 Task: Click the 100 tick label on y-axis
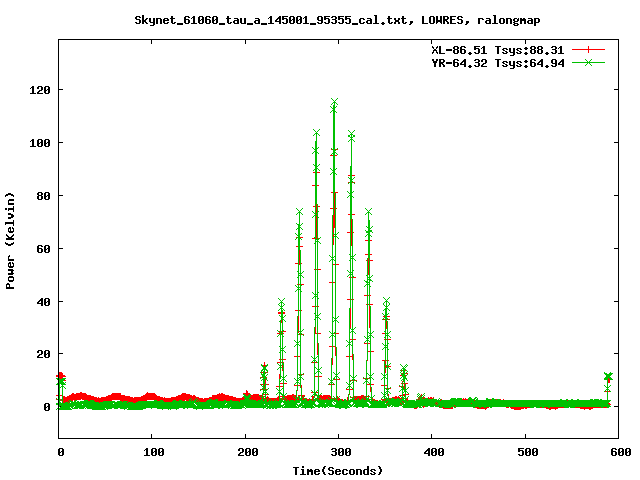coord(40,143)
